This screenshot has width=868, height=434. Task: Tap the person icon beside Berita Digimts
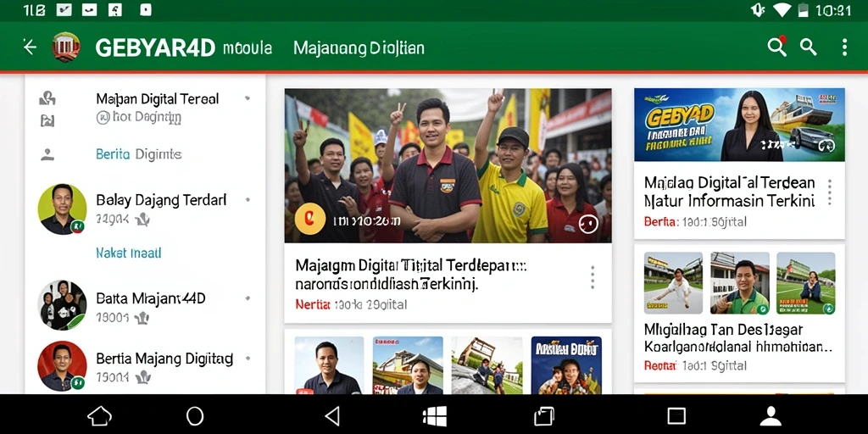(x=47, y=154)
